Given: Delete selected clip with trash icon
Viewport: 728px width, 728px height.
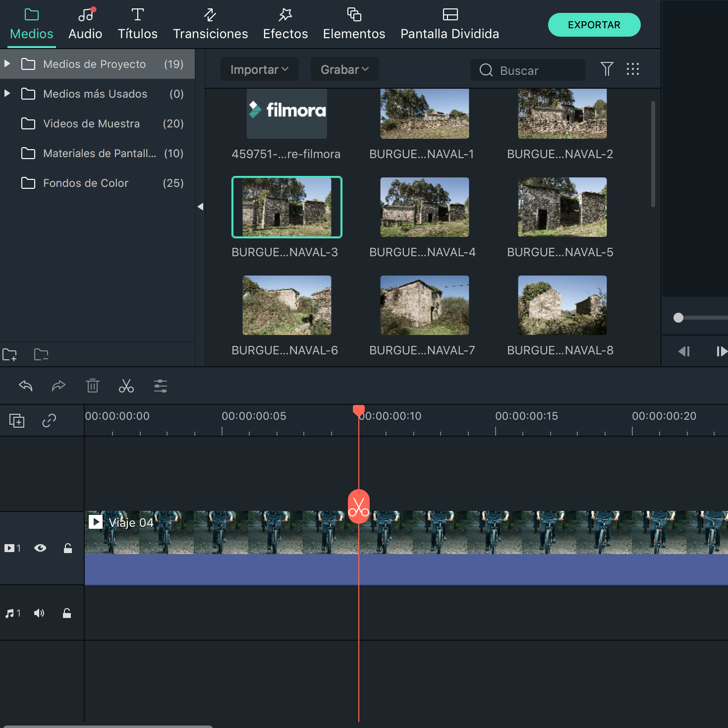Looking at the screenshot, I should (x=93, y=386).
